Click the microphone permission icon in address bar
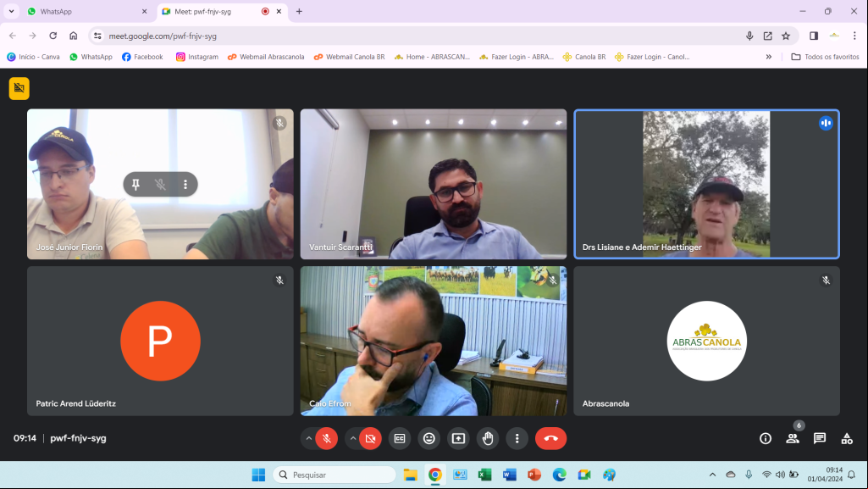This screenshot has width=868, height=489. [749, 36]
